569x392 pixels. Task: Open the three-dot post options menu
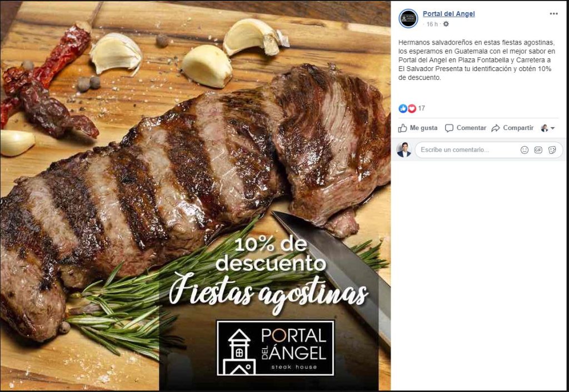coord(553,14)
